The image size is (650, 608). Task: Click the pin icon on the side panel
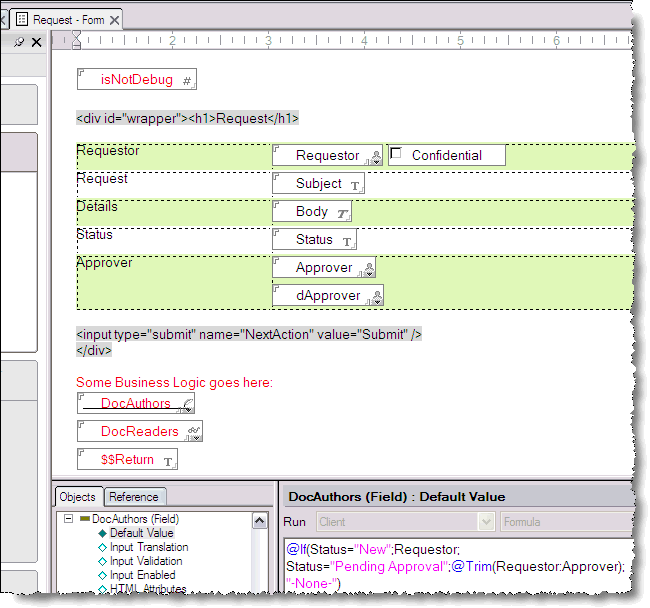click(19, 42)
